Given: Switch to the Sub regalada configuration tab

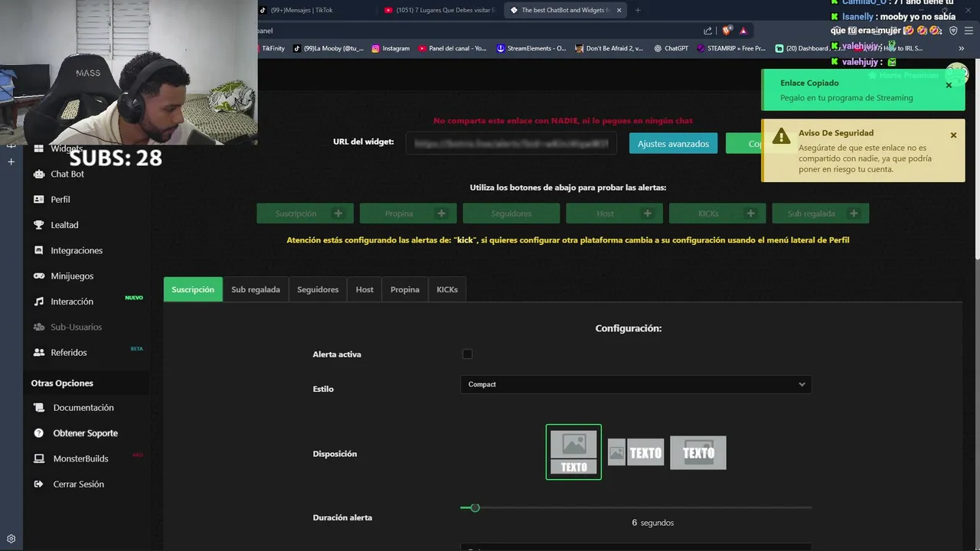Looking at the screenshot, I should coord(256,289).
